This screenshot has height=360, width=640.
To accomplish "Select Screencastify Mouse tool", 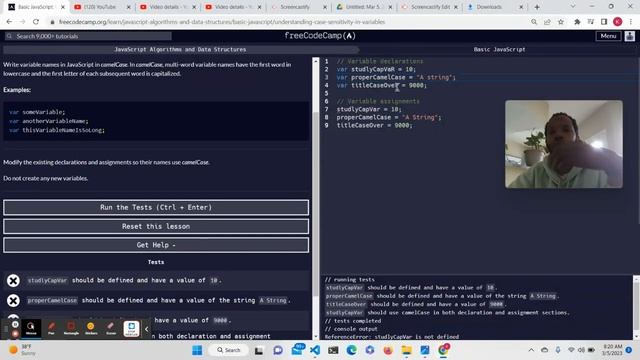I will (x=31, y=328).
